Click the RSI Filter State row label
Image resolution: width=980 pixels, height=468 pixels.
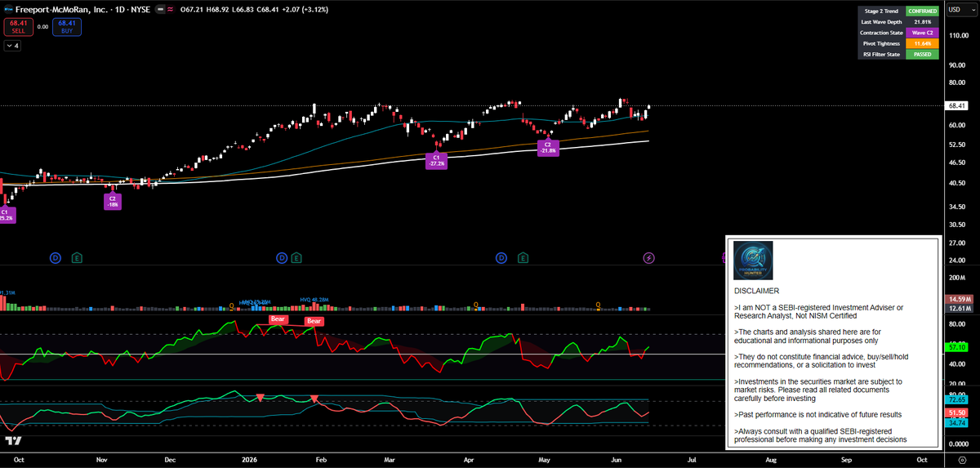(x=881, y=54)
